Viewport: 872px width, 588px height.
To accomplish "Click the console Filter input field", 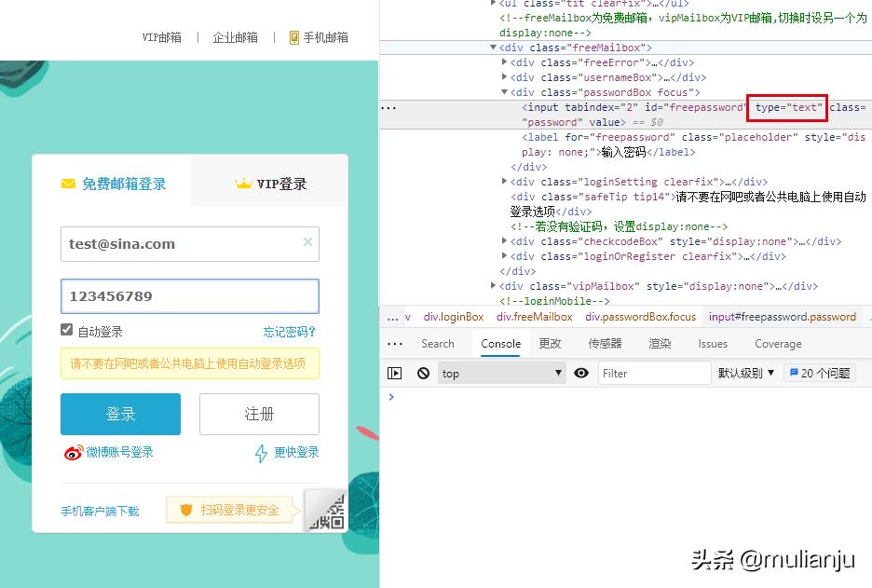I will coord(652,373).
